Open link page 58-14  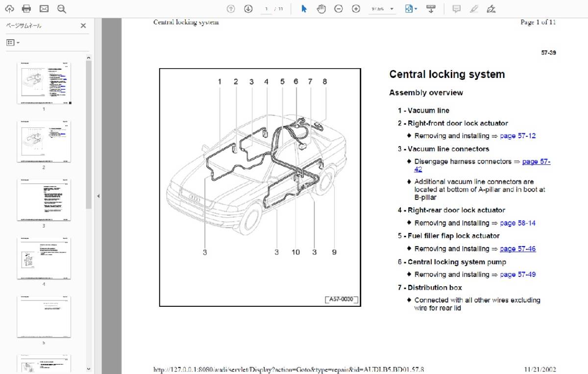click(517, 223)
